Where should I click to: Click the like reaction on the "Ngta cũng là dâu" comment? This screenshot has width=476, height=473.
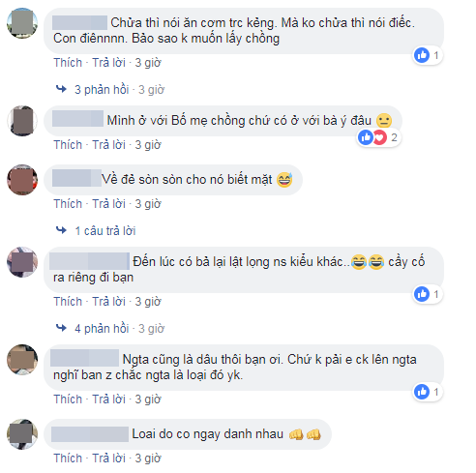(422, 392)
